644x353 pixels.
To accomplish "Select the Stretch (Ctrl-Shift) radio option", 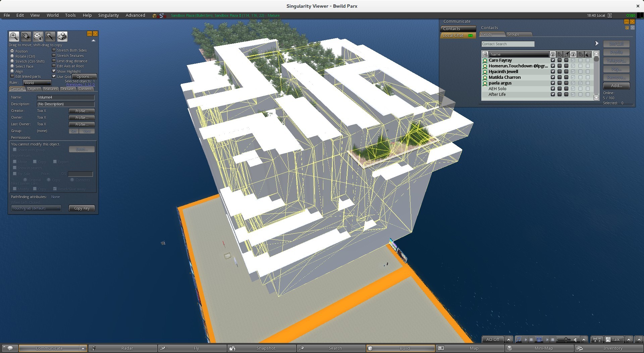I will point(12,61).
